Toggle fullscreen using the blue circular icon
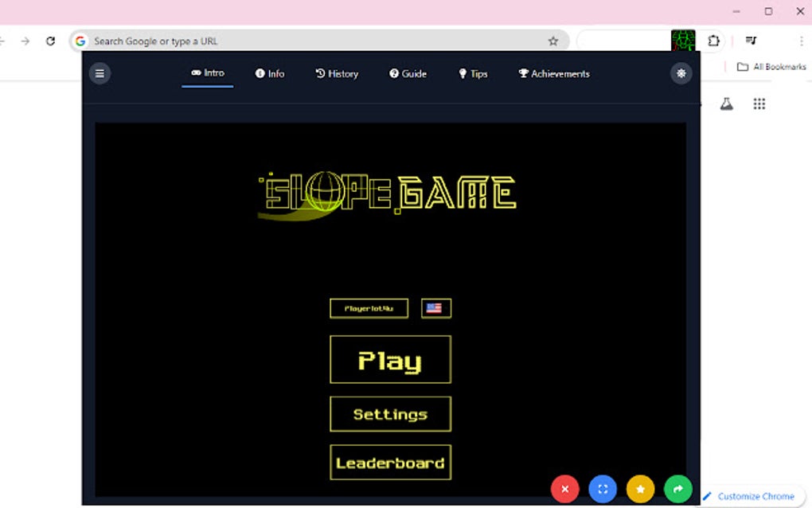This screenshot has height=508, width=812. click(x=603, y=489)
